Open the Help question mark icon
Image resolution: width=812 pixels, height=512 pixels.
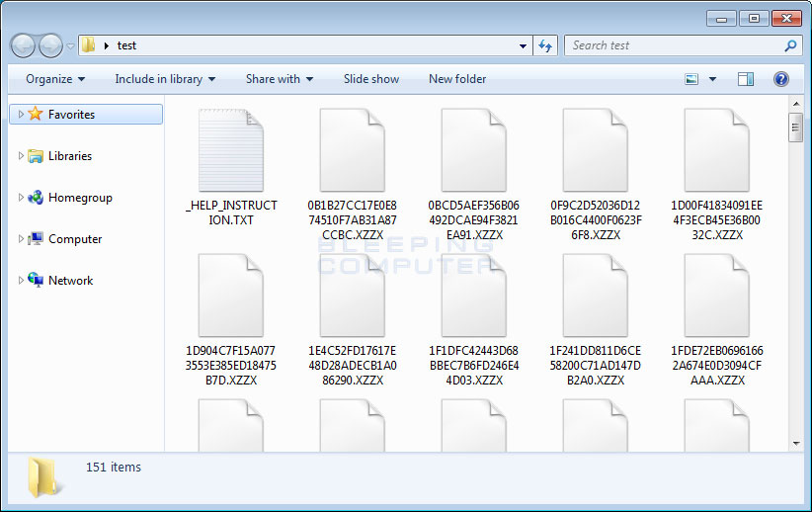click(780, 79)
